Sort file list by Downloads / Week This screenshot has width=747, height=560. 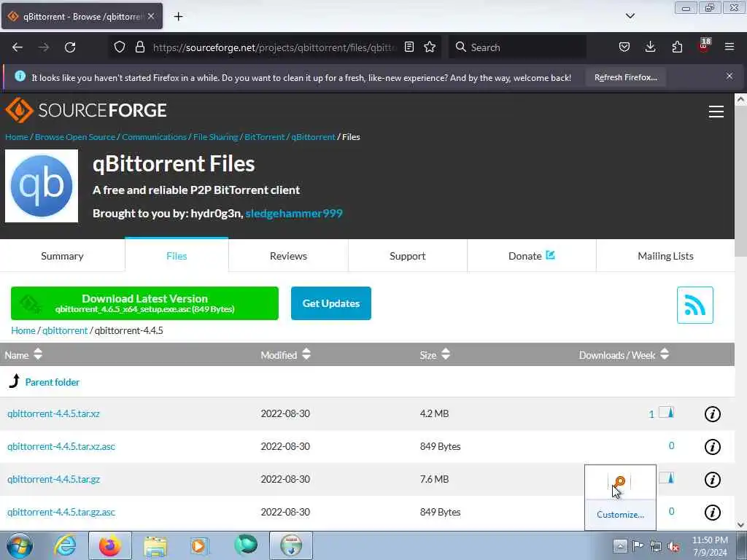[624, 355]
